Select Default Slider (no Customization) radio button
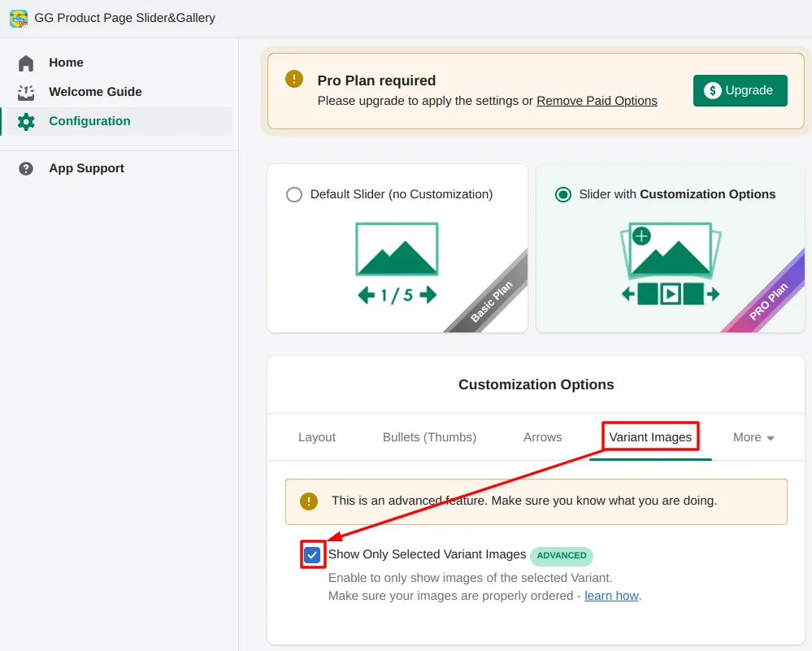The height and width of the screenshot is (651, 812). tap(294, 195)
